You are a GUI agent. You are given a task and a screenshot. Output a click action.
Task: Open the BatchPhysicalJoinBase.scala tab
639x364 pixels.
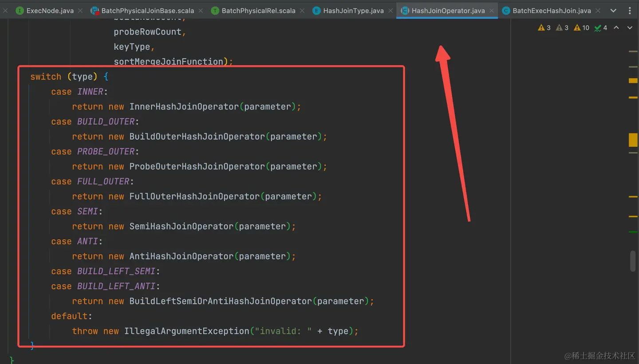[147, 11]
